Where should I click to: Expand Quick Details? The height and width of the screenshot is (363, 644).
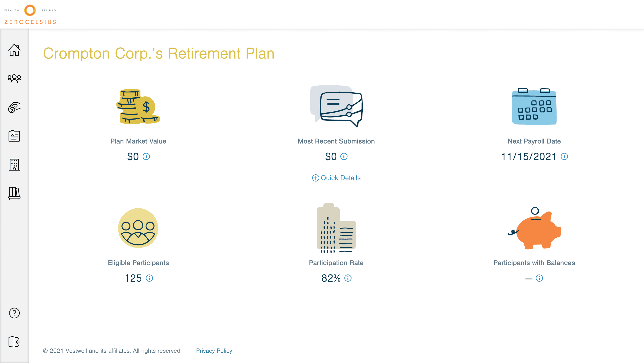pos(336,178)
